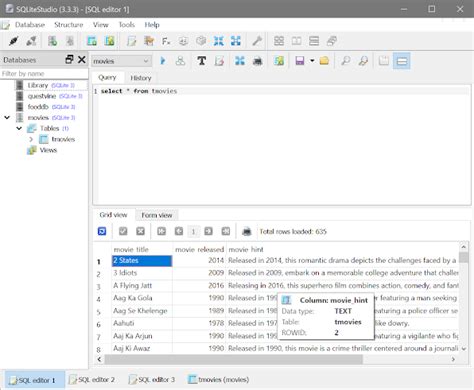The width and height of the screenshot is (474, 390).
Task: Expand the tmovies table node
Action: [x=31, y=139]
